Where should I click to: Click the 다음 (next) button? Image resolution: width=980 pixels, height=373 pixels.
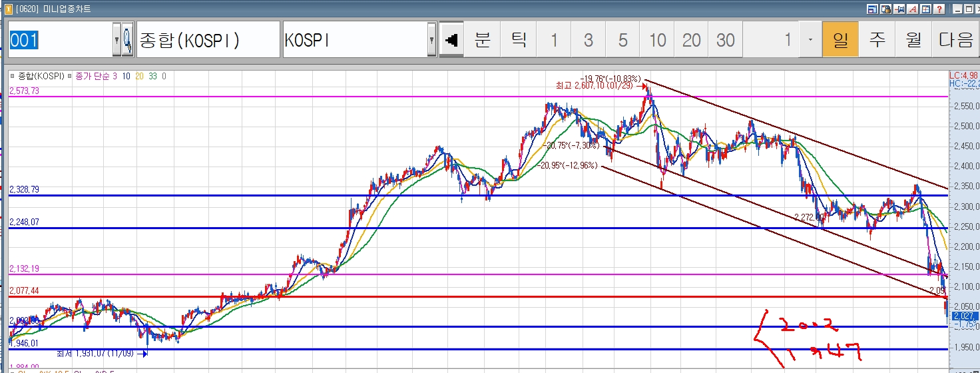pos(956,41)
